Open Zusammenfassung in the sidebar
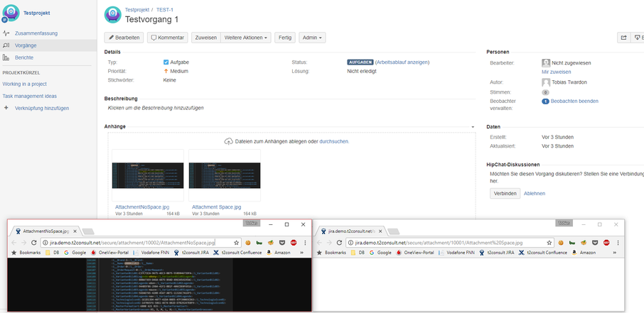 (36, 33)
